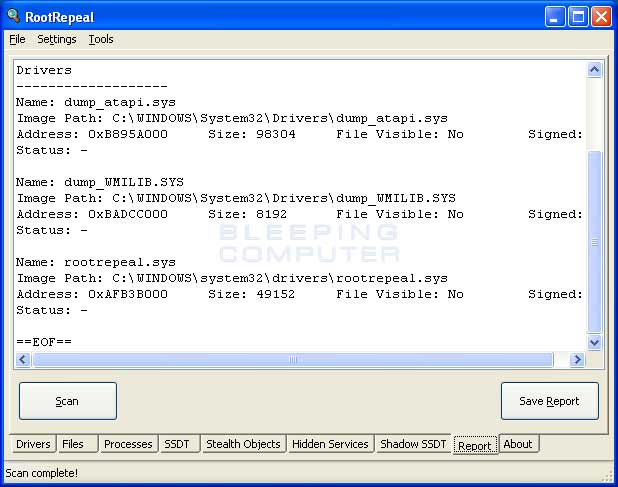This screenshot has width=618, height=487.
Task: Click the vertical scrollbar down arrow
Action: click(594, 342)
